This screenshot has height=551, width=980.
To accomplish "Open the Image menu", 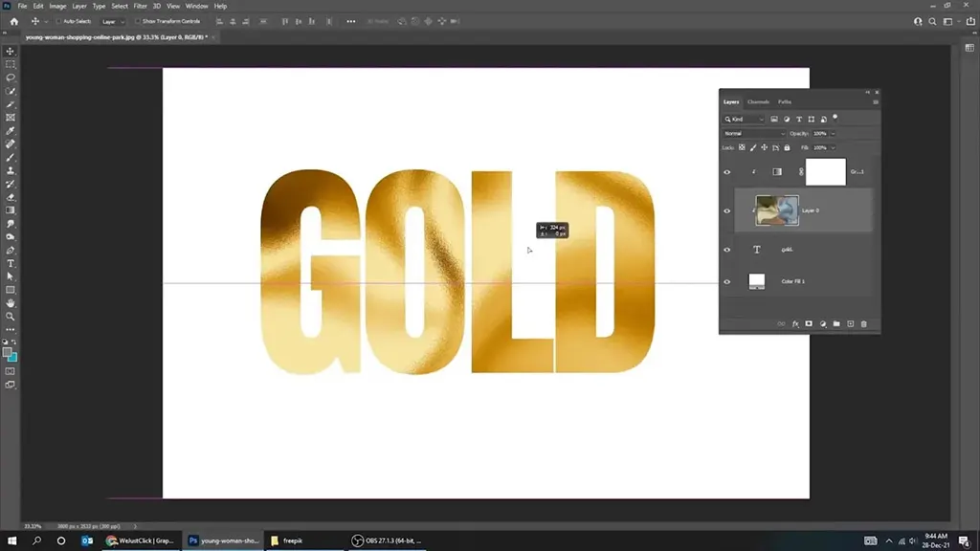I will (57, 7).
